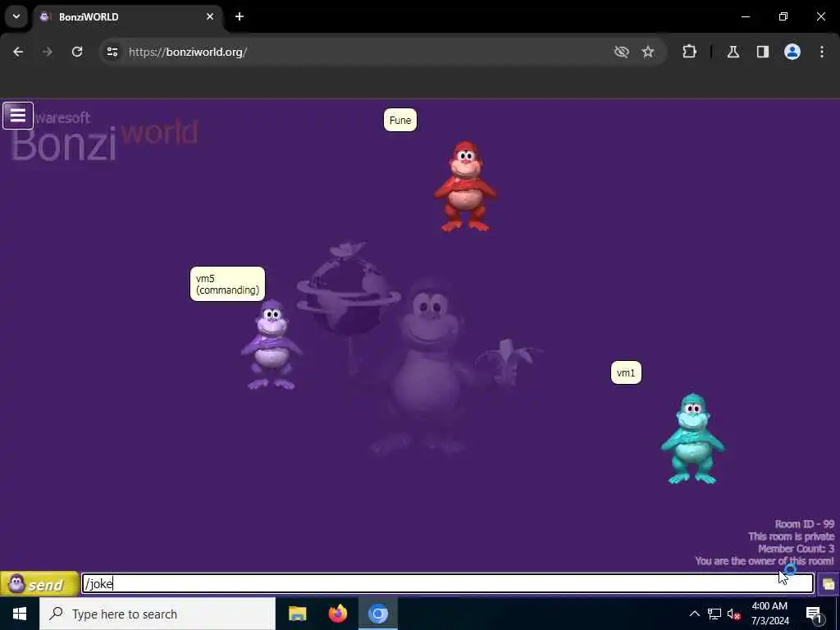Click the Room ID - 99 text
The width and height of the screenshot is (840, 630).
pos(804,524)
